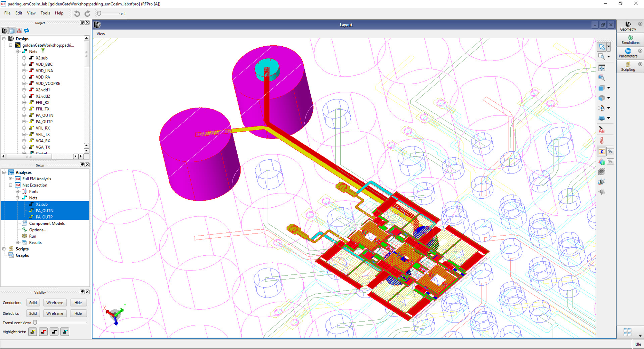
Task: Toggle wireframe view via library cube icon
Action: (x=601, y=98)
